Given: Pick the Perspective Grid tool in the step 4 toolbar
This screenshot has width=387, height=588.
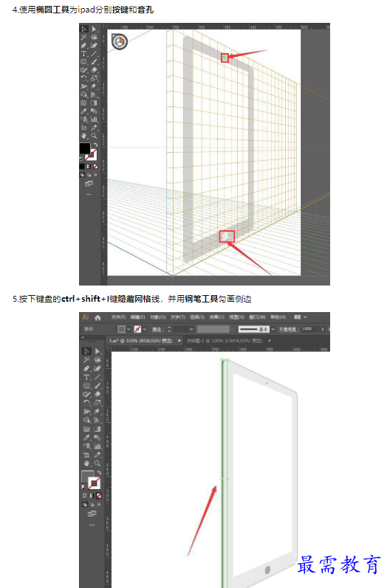Looking at the screenshot, I should [x=94, y=94].
